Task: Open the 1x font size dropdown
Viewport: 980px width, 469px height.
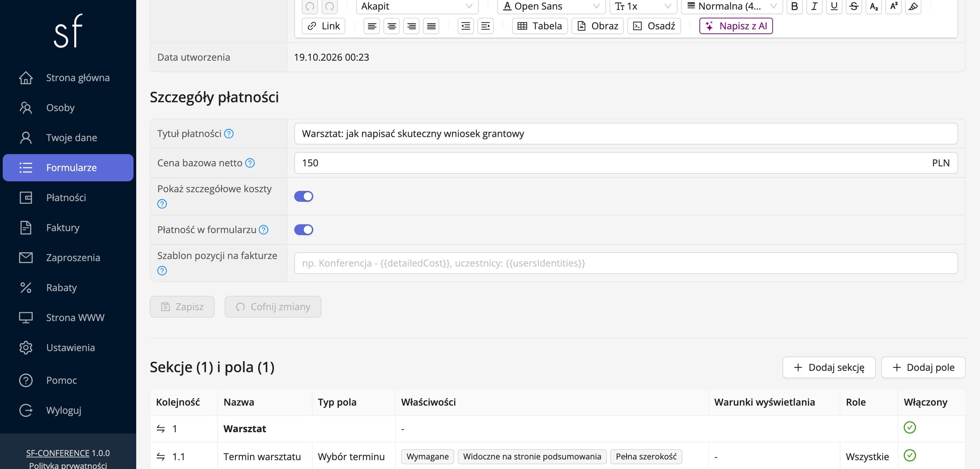Action: pos(643,6)
